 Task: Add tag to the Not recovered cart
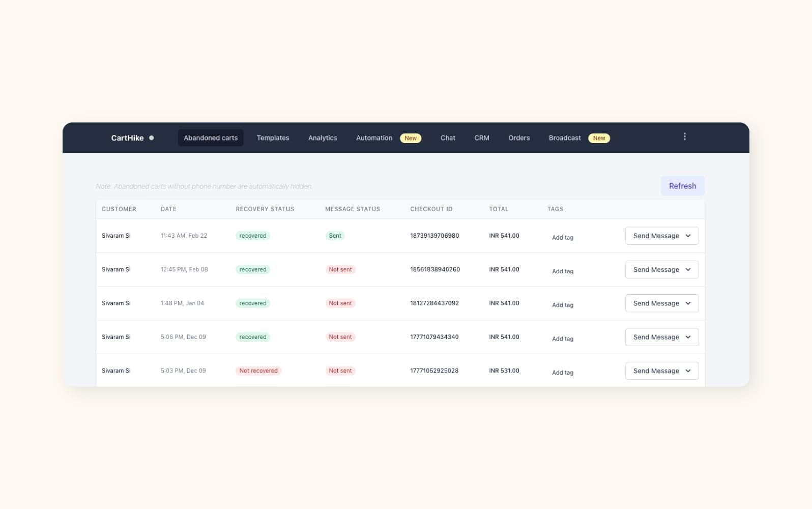[x=563, y=373]
